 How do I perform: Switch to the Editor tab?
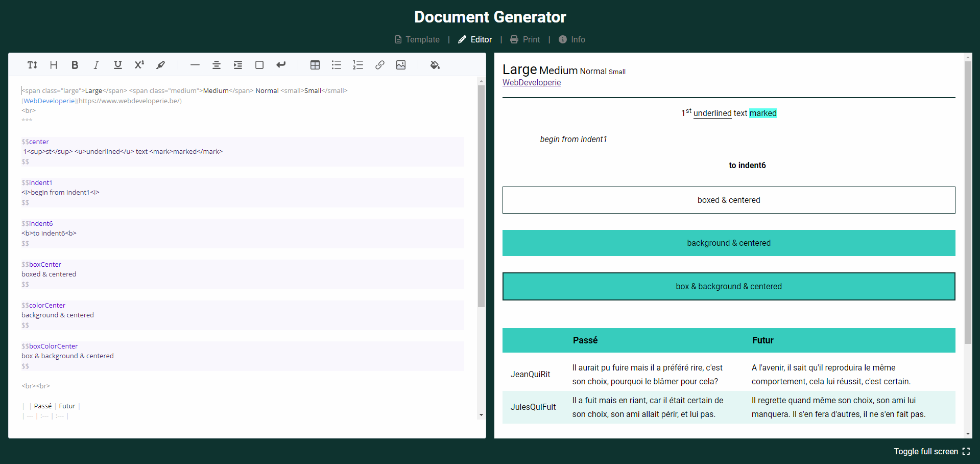(x=475, y=39)
